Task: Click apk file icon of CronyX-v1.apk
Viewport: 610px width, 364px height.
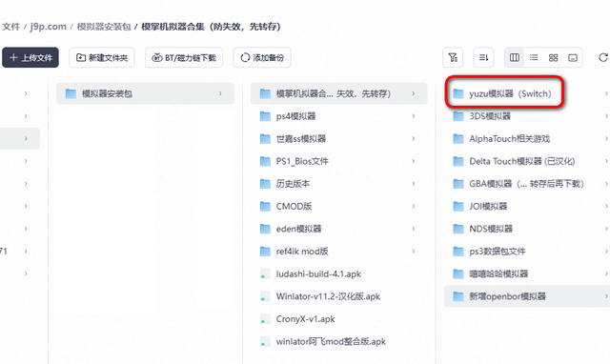Action: tap(265, 319)
